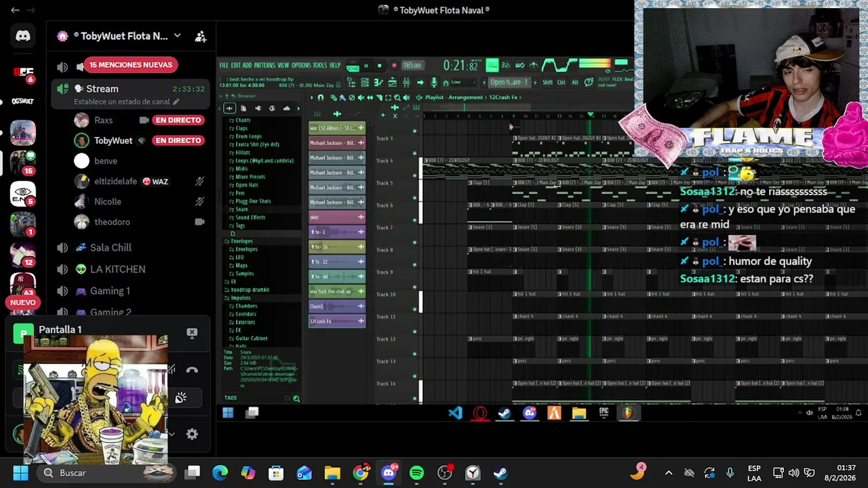Join the Sala Chill voice channel
The width and height of the screenshot is (868, 488).
tap(110, 247)
